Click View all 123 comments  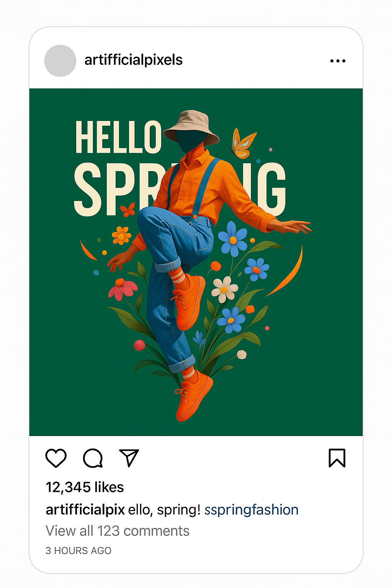(118, 531)
